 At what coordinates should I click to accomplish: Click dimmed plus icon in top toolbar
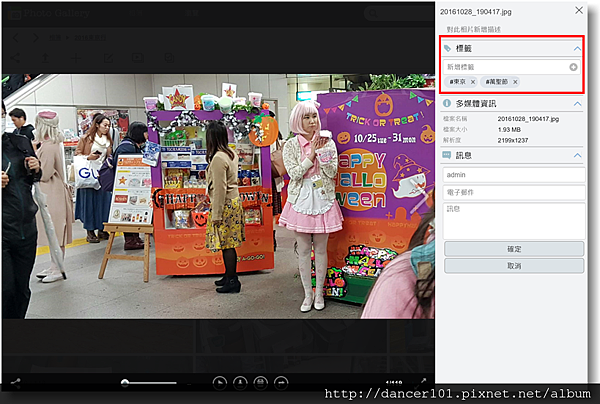click(76, 58)
